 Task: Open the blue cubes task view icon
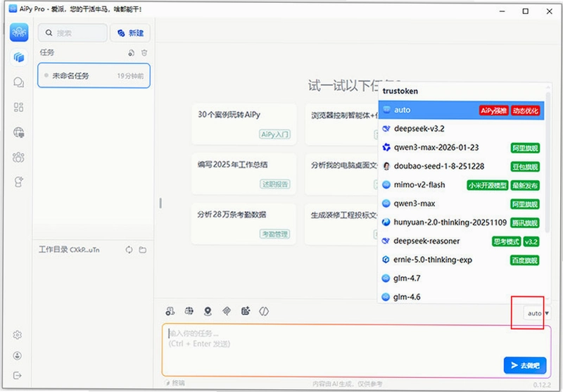[19, 57]
